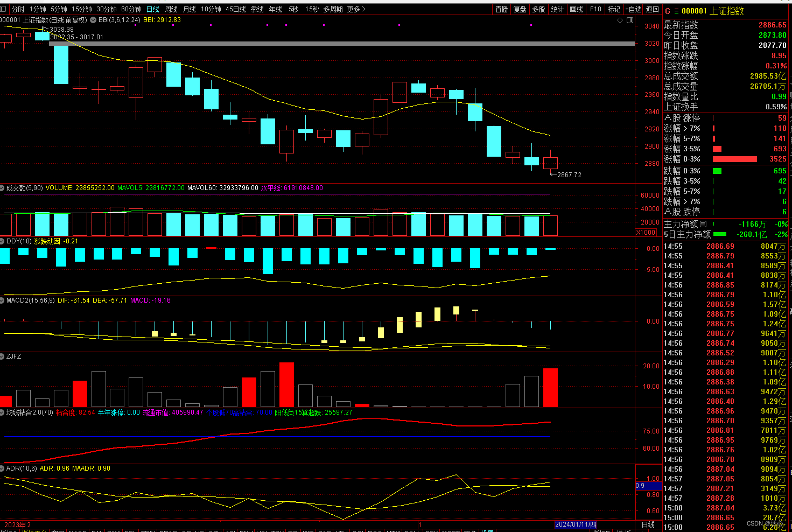This screenshot has height=532, width=792.
Task: Toggle the side panel icon beside the diamond
Action: 630,20
